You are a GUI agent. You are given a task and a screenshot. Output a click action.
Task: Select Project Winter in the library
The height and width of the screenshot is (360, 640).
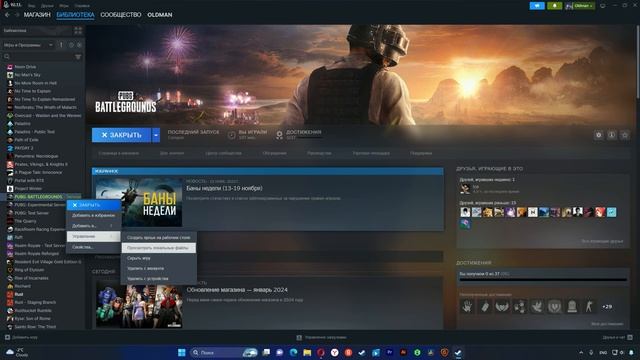click(28, 189)
